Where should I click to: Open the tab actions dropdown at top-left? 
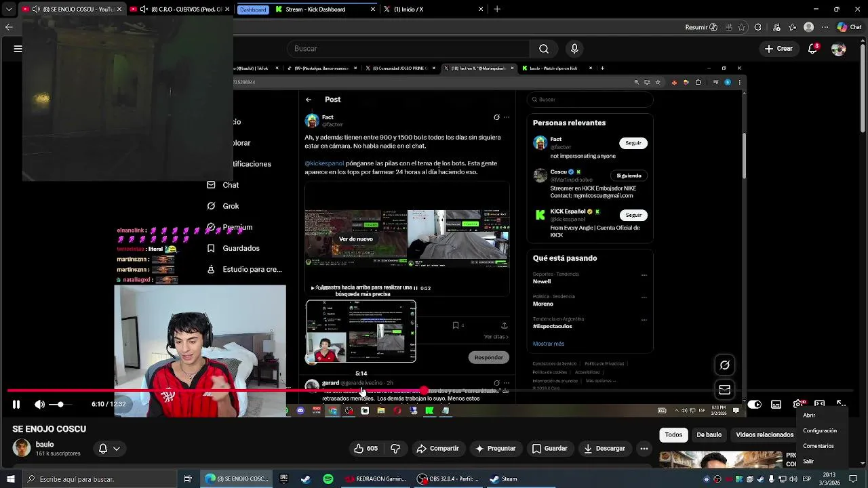tap(9, 9)
